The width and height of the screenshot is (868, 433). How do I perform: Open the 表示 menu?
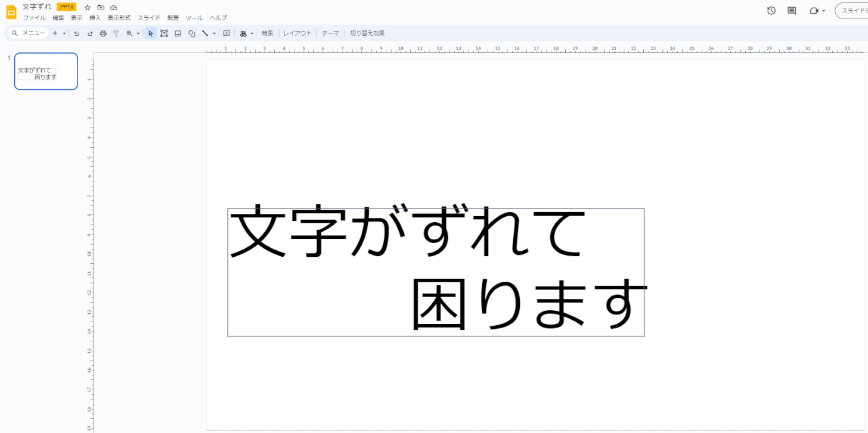[x=76, y=18]
